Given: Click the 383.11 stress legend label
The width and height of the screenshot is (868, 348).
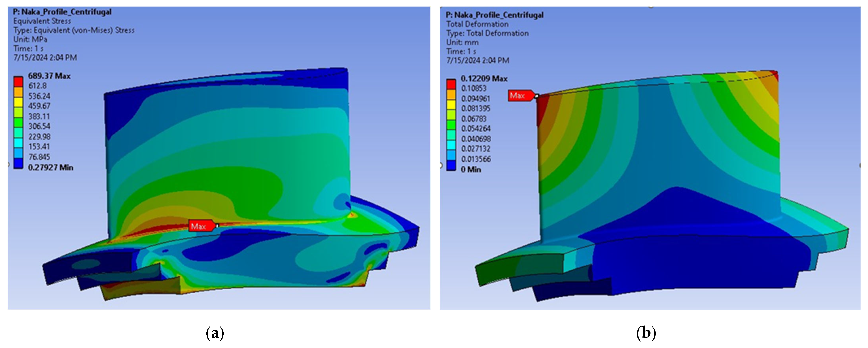Looking at the screenshot, I should [x=39, y=116].
